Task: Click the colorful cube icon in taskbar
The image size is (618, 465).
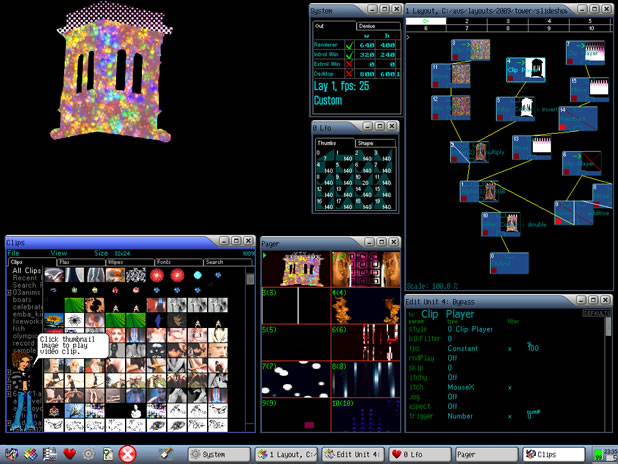Action: pyautogui.click(x=31, y=454)
